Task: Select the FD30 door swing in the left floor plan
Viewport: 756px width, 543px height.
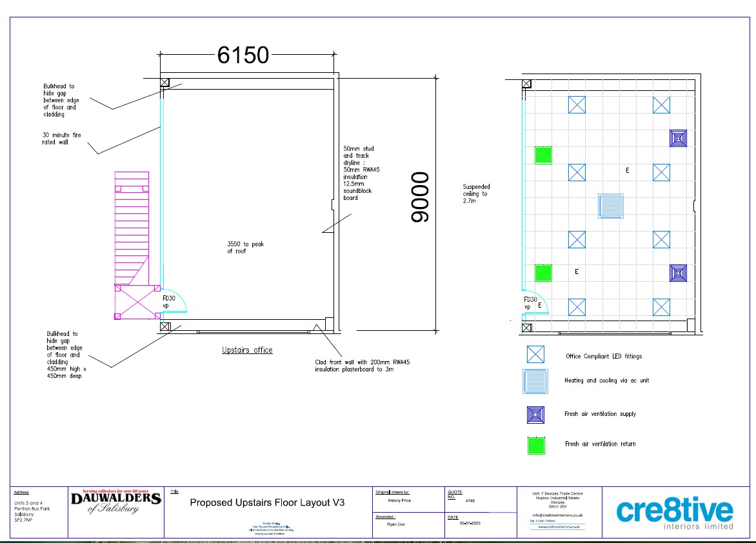Action: [x=174, y=299]
